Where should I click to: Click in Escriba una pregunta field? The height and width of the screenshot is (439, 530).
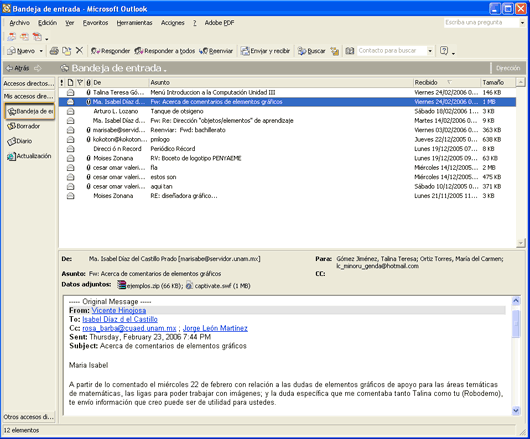pos(481,23)
